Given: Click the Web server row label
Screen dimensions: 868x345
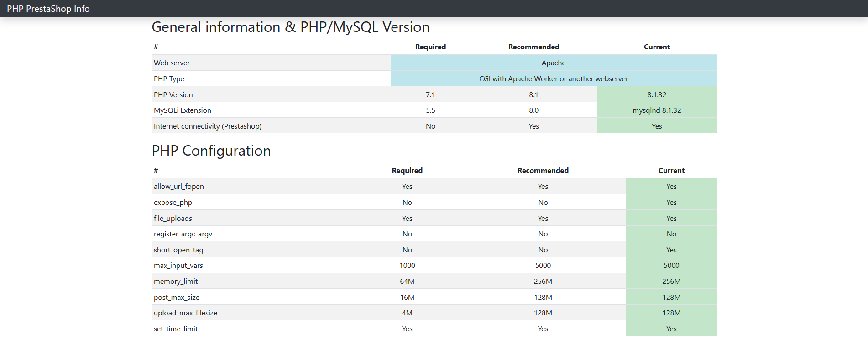Looking at the screenshot, I should coord(172,63).
